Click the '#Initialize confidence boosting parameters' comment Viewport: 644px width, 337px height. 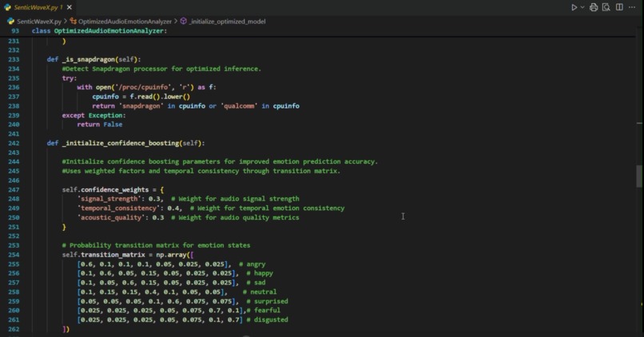[220, 162]
